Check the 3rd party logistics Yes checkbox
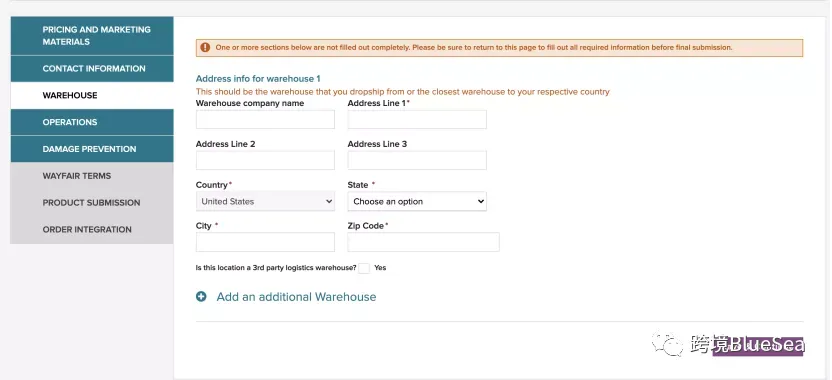Screen dimensions: 832x380 (x=363, y=268)
